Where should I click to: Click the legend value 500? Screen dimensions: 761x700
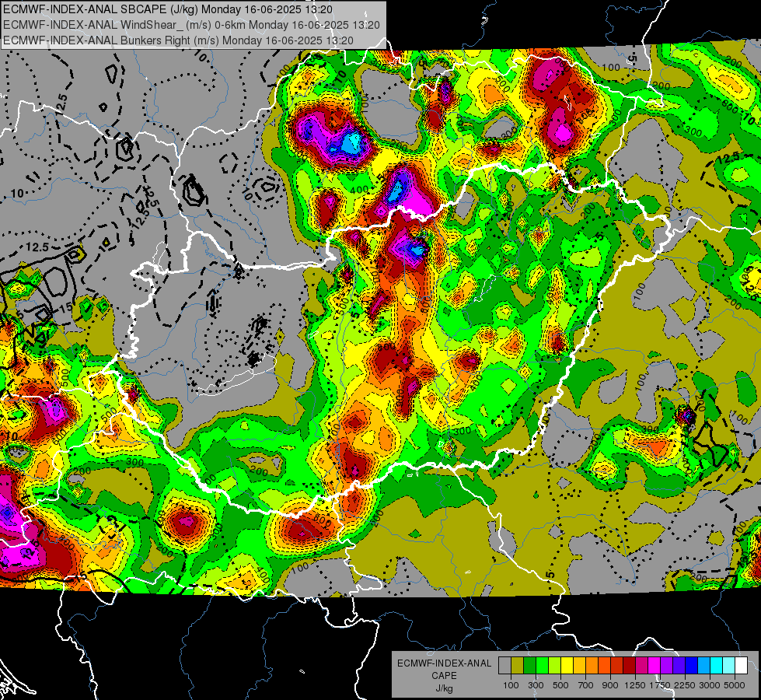560,685
